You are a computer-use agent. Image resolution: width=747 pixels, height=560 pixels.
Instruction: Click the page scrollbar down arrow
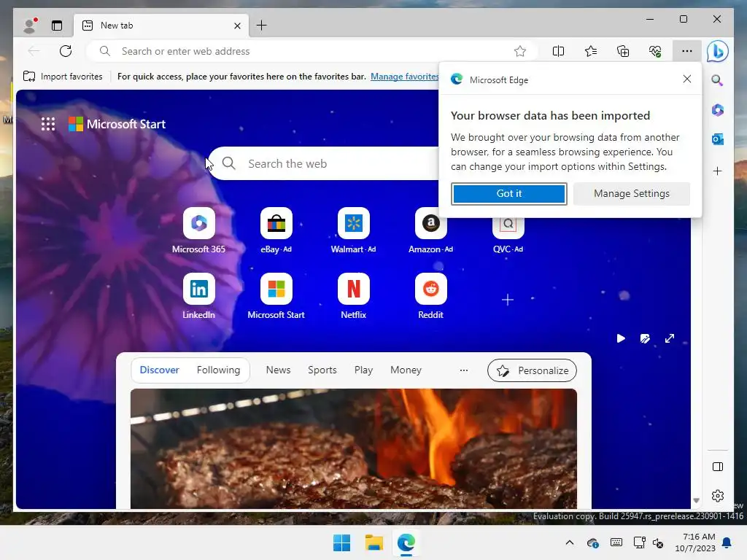click(x=696, y=500)
